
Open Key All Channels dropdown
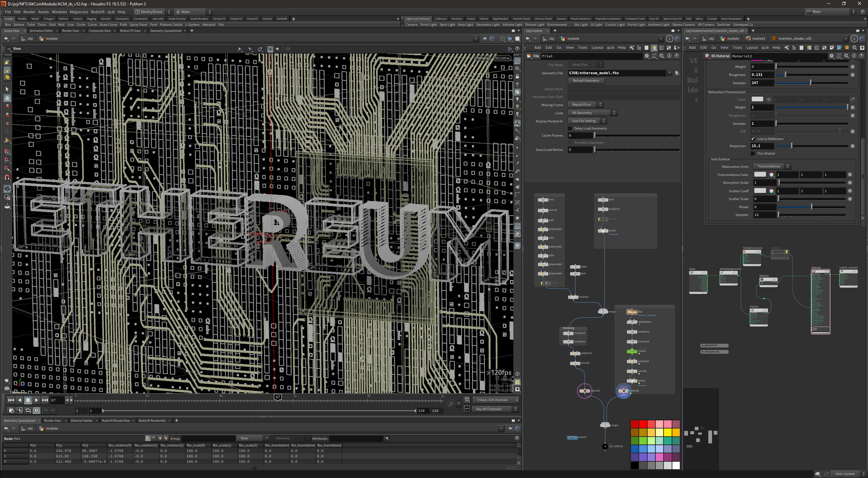pos(496,409)
